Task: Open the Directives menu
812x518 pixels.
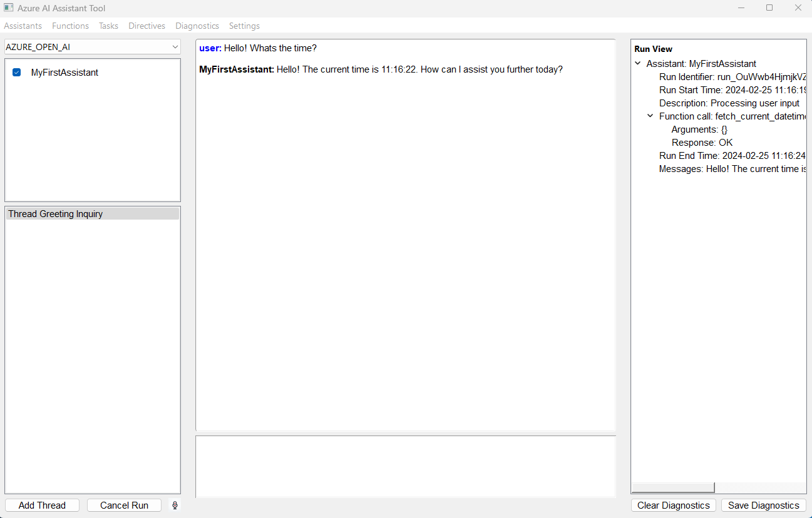Action: [147, 26]
